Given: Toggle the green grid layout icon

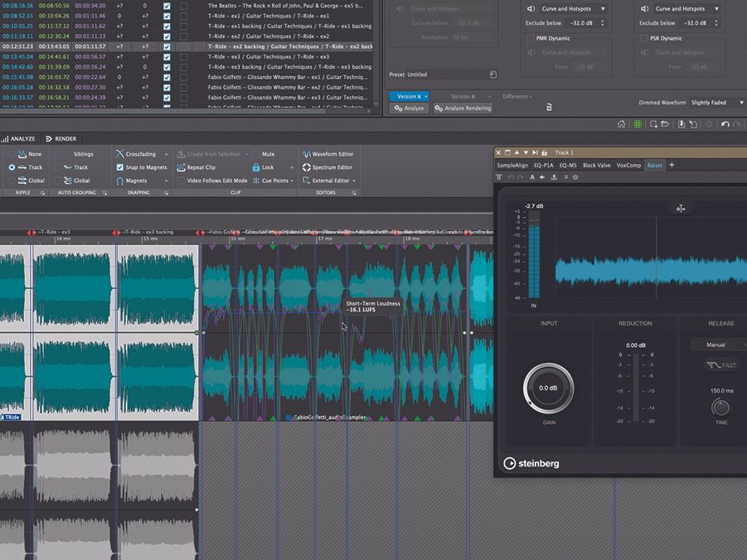Looking at the screenshot, I should pos(638,124).
